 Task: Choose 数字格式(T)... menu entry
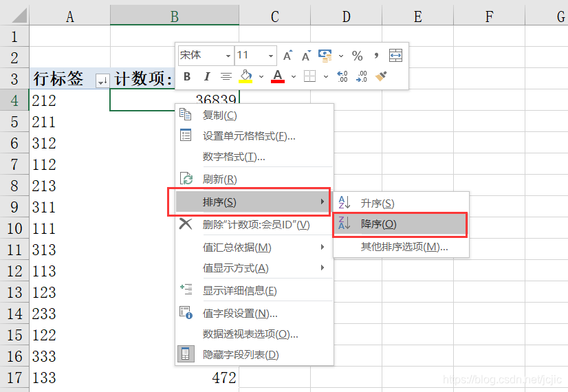(x=254, y=157)
